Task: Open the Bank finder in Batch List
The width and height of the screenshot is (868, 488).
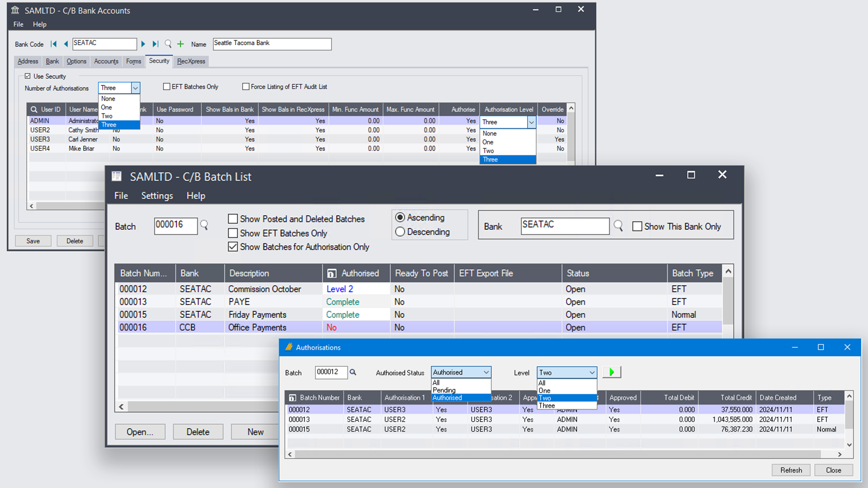Action: (618, 225)
